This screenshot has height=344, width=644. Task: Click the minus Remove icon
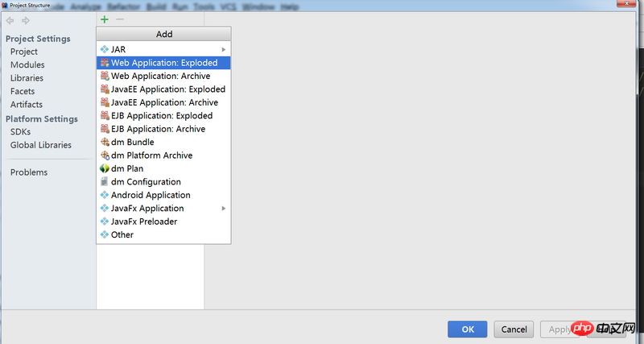(x=120, y=19)
